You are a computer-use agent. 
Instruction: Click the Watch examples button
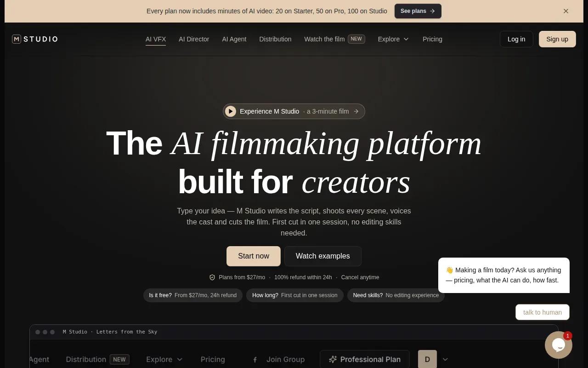323,256
